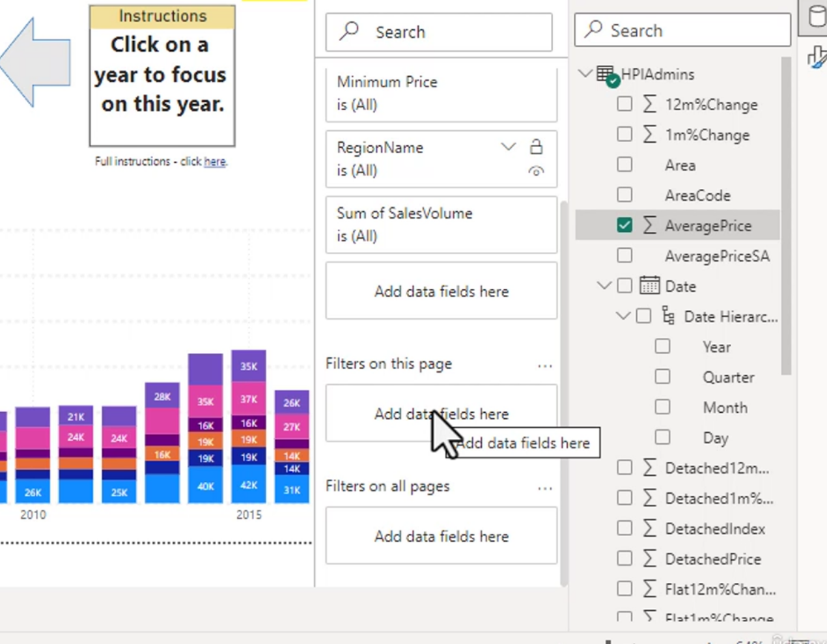Check the Month checkbox

point(662,406)
